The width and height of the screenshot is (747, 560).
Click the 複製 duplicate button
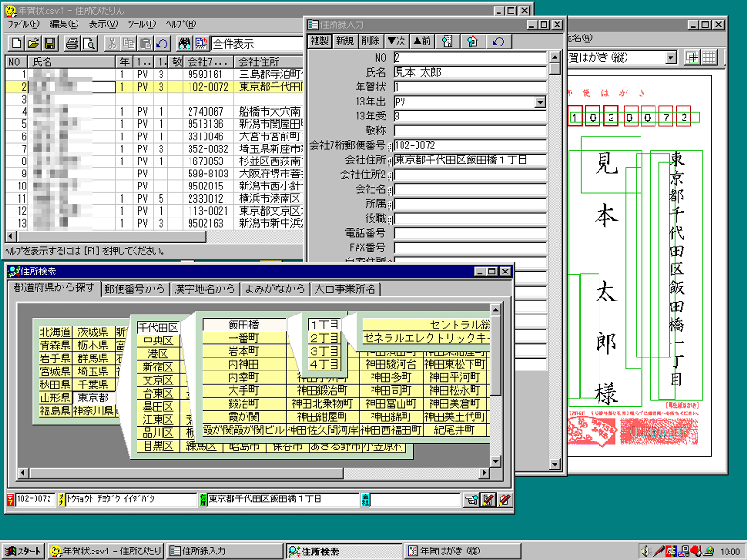(x=319, y=41)
